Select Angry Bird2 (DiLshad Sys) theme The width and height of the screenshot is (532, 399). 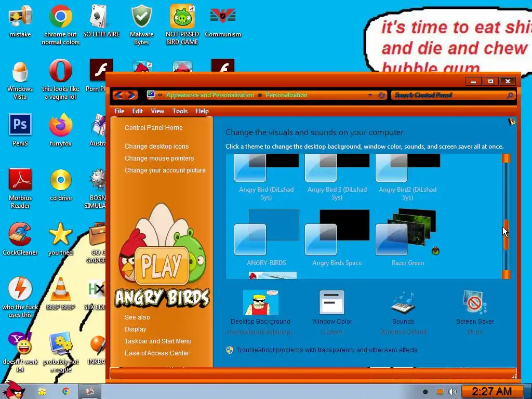[x=407, y=178]
